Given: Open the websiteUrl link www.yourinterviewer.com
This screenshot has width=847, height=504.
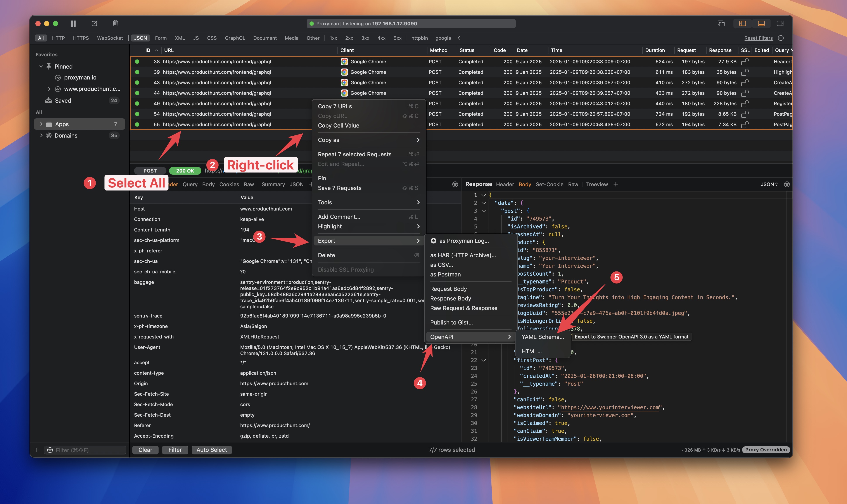Looking at the screenshot, I should coord(610,407).
